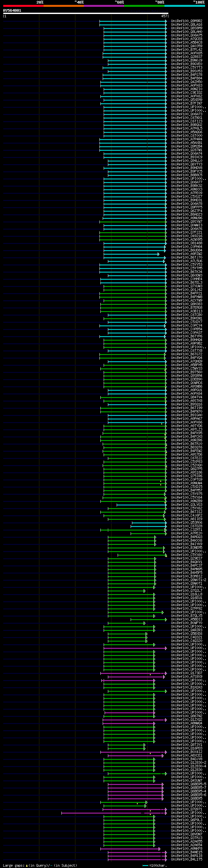
Task: Open UniRef100_Q4ZH50 hit
Action: 187,82
